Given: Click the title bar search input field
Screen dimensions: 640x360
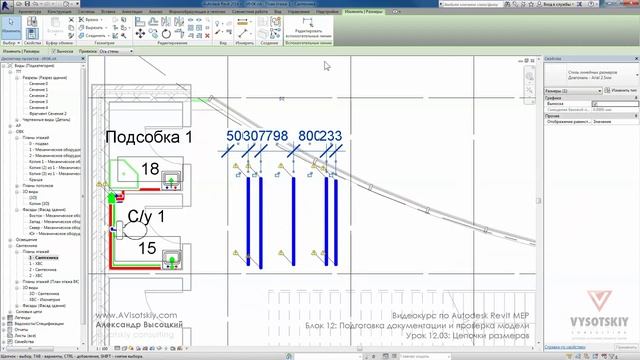Looking at the screenshot, I should coord(471,4).
